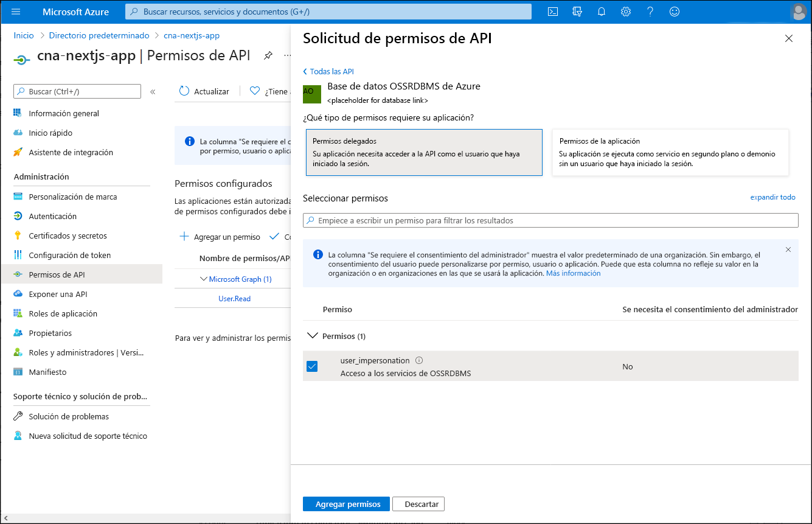This screenshot has width=812, height=524.
Task: Collapse the Microsoft Graph (1) group
Action: pos(204,279)
